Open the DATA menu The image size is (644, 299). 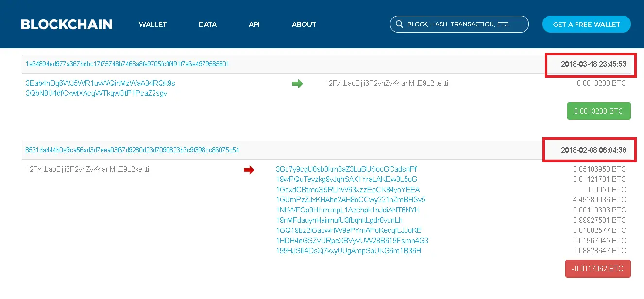point(207,24)
